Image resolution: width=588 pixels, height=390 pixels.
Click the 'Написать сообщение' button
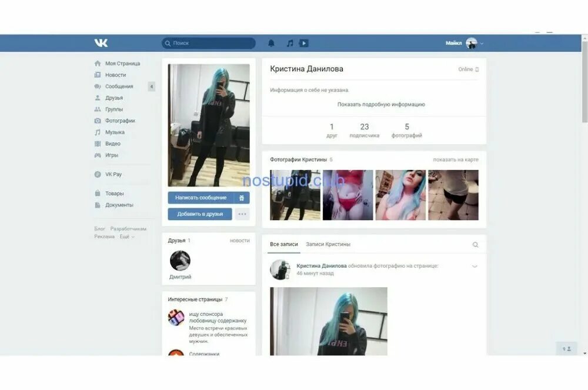click(201, 198)
